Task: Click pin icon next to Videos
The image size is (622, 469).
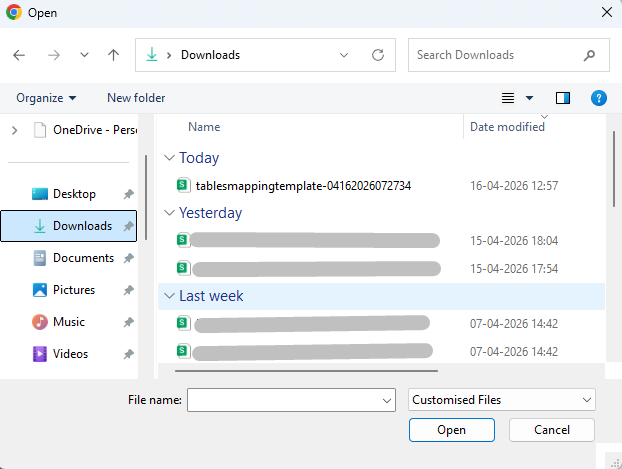Action: [x=128, y=354]
